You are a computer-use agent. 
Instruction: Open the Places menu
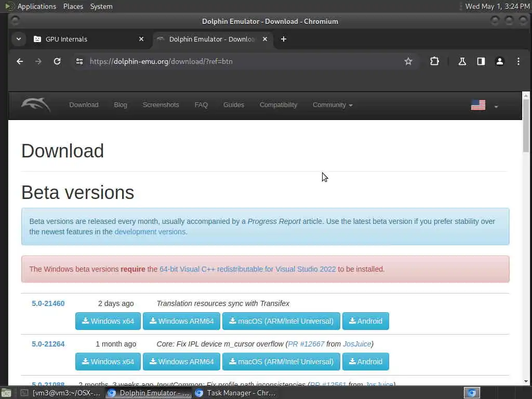tap(73, 6)
